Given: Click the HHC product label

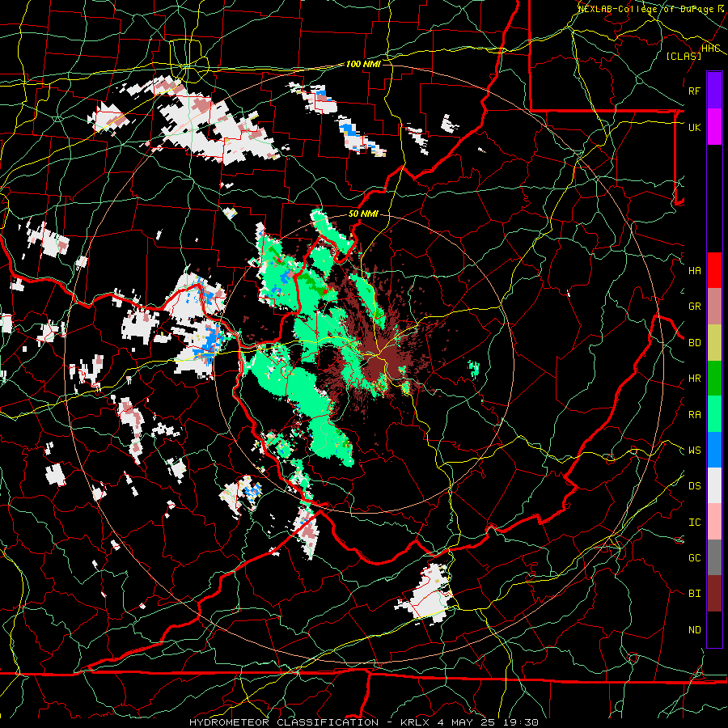Looking at the screenshot, I should [x=710, y=49].
